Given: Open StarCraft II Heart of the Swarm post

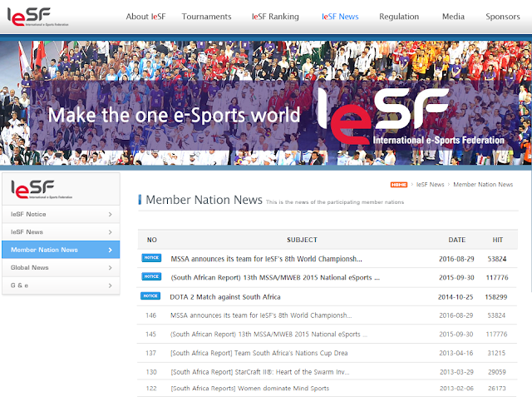Looking at the screenshot, I should pyautogui.click(x=260, y=372).
